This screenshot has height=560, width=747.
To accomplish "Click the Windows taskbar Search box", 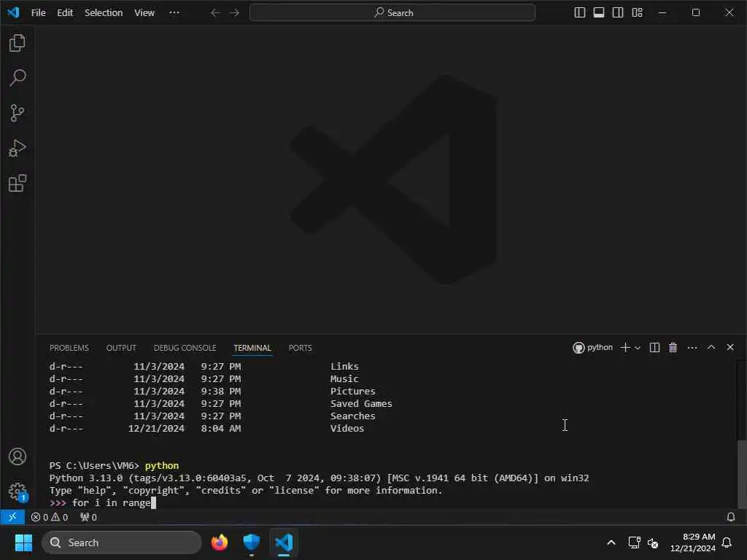I will tap(122, 542).
